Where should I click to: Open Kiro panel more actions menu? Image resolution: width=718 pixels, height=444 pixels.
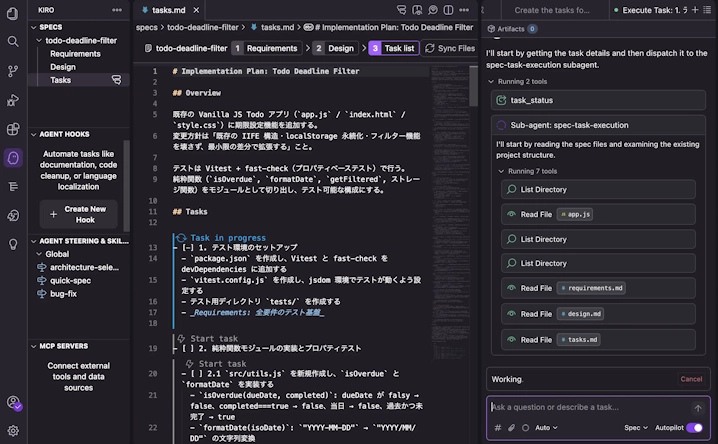click(x=117, y=10)
